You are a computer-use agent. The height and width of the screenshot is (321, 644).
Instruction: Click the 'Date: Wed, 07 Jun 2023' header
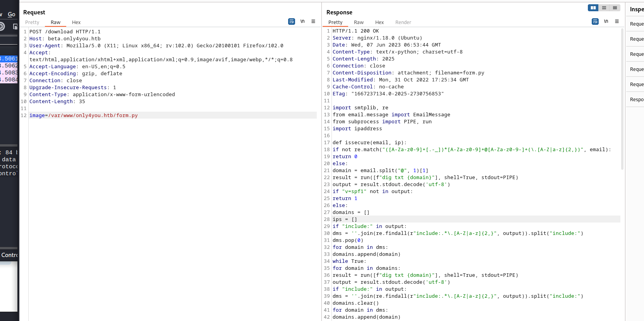tap(386, 45)
